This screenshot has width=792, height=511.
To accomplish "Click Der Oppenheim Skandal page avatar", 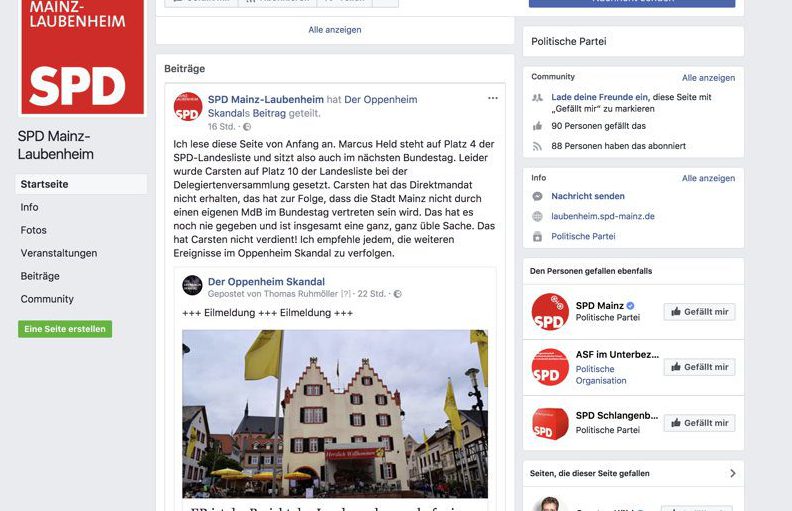I will click(192, 286).
